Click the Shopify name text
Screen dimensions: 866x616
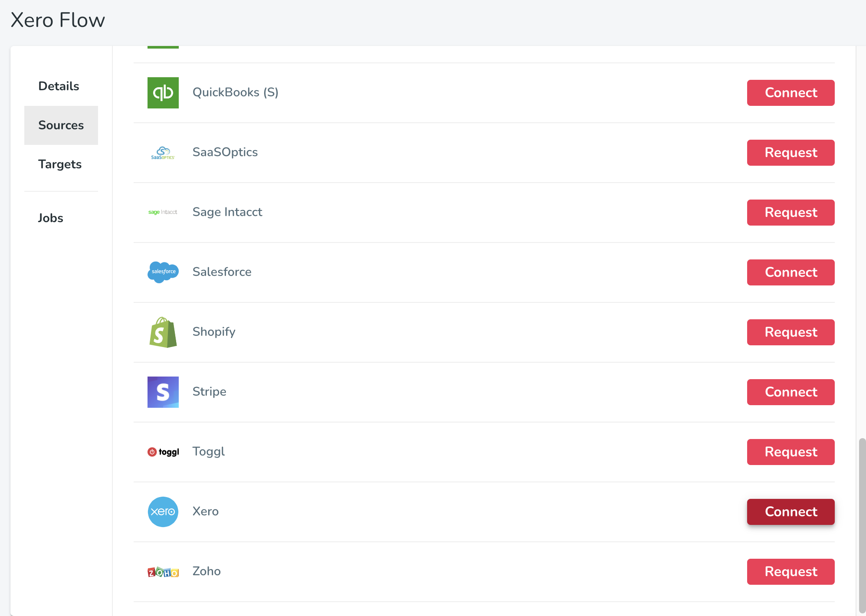click(214, 332)
